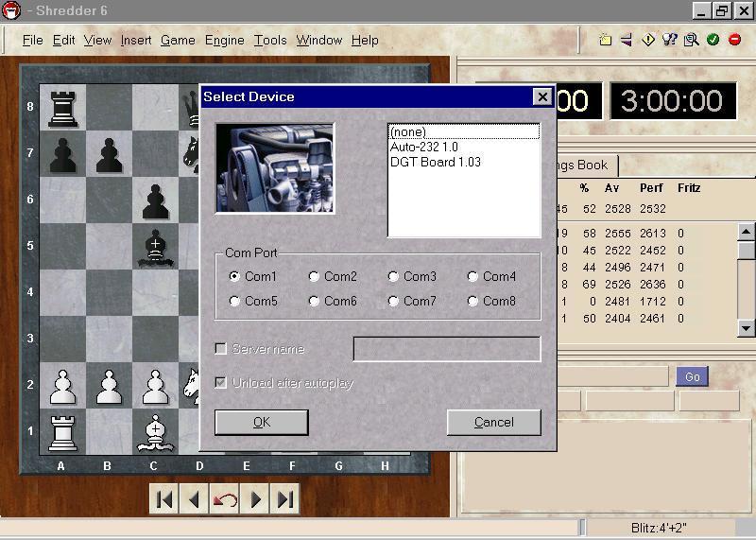
Task: Select the Com1 port radio button
Action: click(235, 277)
